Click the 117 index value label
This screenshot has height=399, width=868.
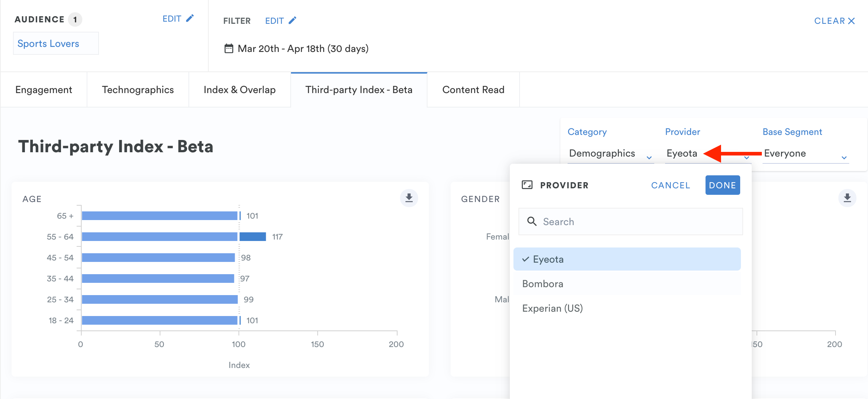[x=277, y=237]
